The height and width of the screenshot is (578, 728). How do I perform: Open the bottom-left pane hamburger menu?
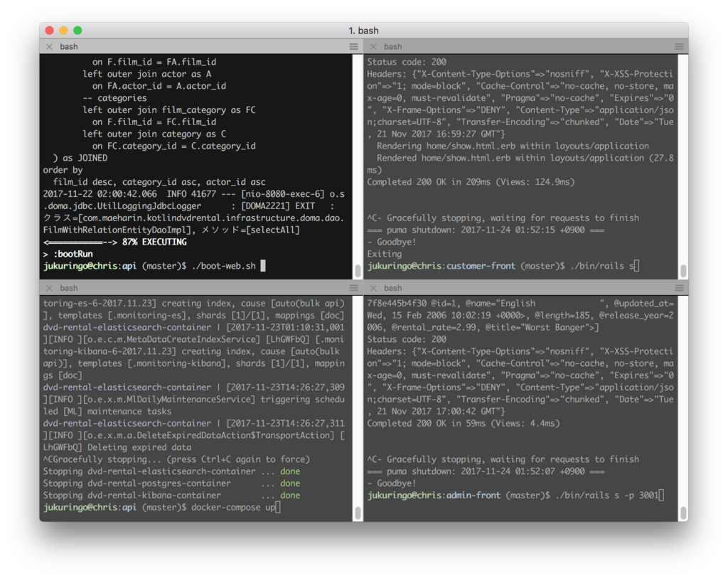coord(354,288)
